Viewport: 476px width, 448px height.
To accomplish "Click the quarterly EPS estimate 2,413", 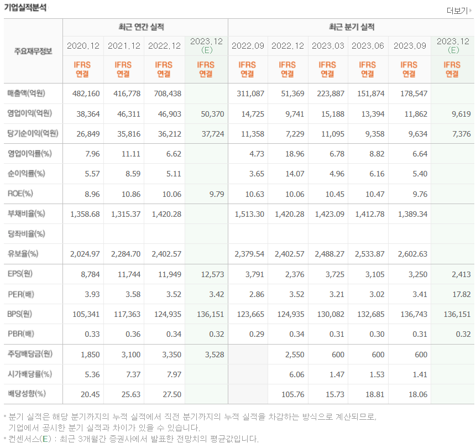I will pyautogui.click(x=461, y=274).
